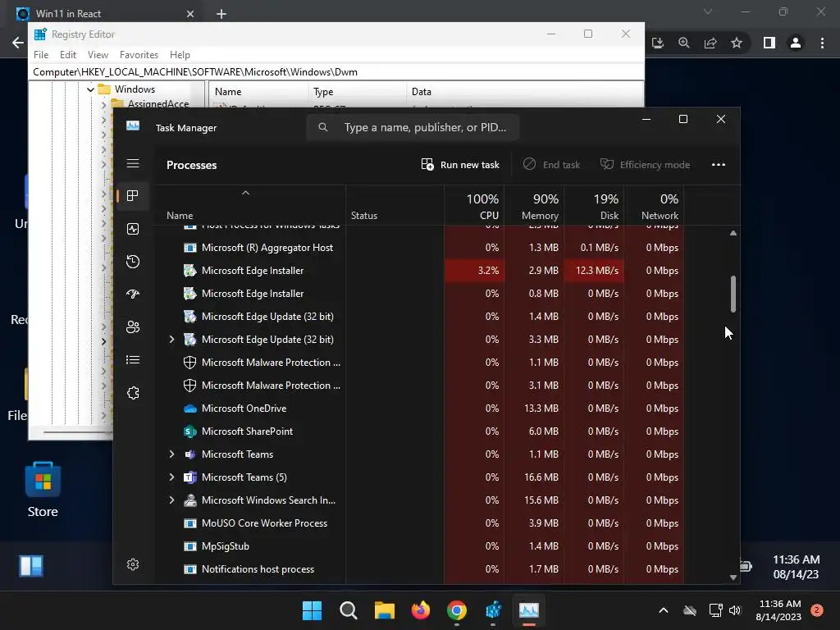Open notification badge in system tray

click(817, 610)
